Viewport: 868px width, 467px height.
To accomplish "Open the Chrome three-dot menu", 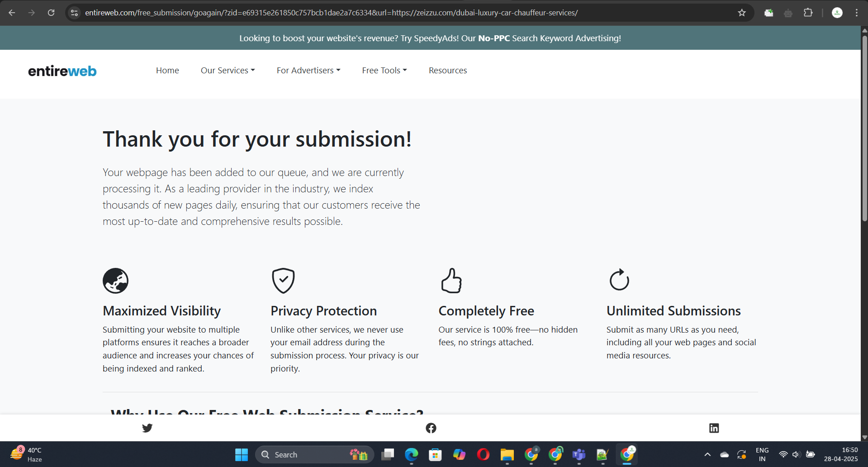I will click(x=857, y=13).
